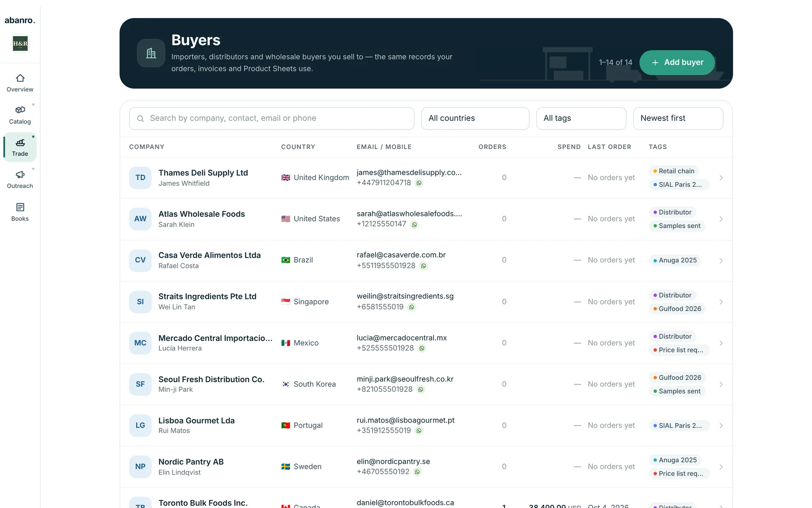This screenshot has height=508, width=812.
Task: Go to the Catalog section
Action: (x=20, y=115)
